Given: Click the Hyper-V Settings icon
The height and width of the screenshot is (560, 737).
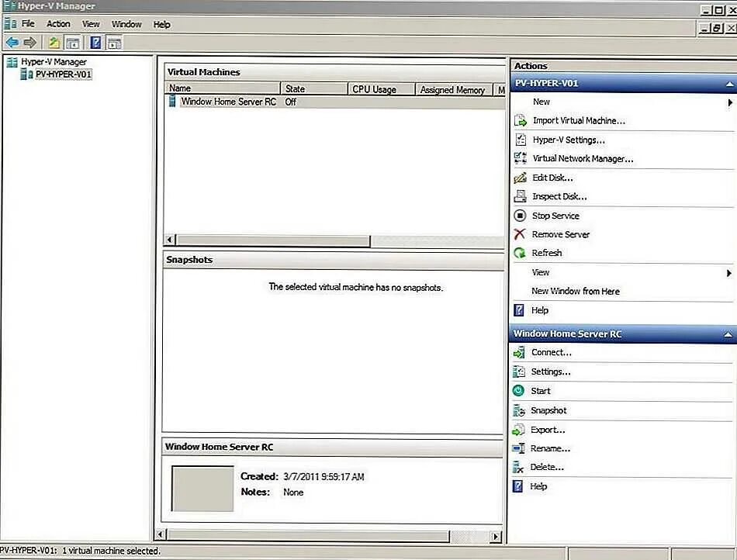Looking at the screenshot, I should click(521, 140).
